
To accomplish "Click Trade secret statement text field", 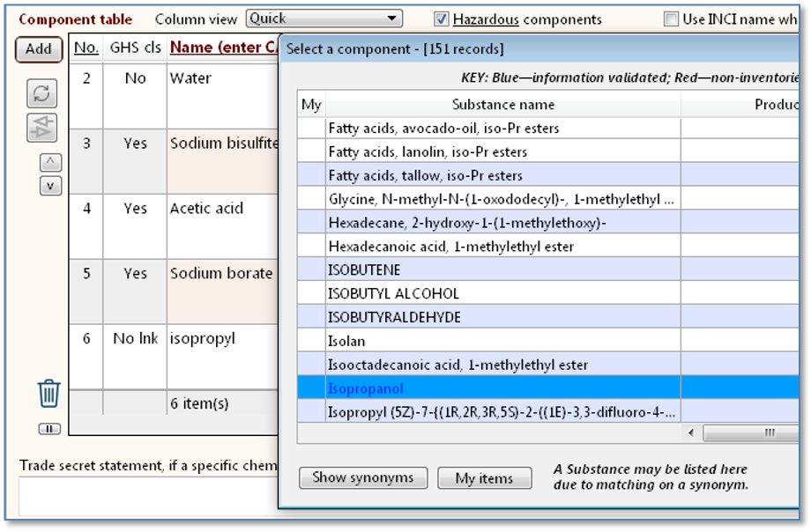I will point(148,496).
